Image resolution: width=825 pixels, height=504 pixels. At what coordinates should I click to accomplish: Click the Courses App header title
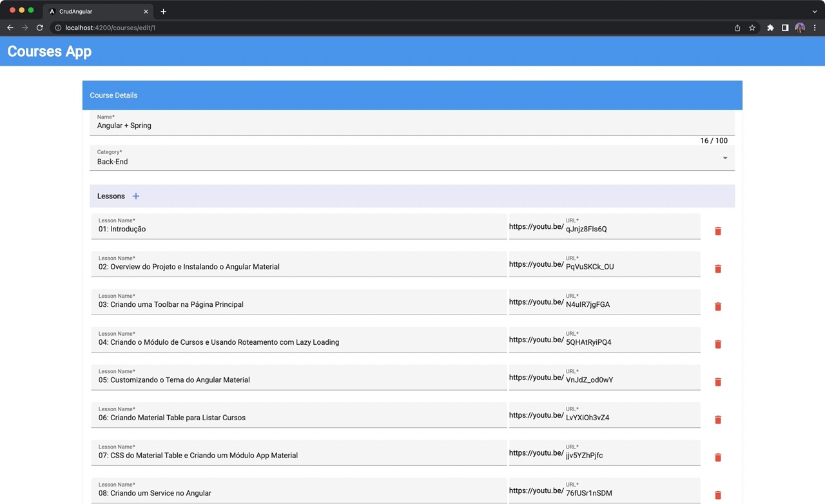(49, 52)
